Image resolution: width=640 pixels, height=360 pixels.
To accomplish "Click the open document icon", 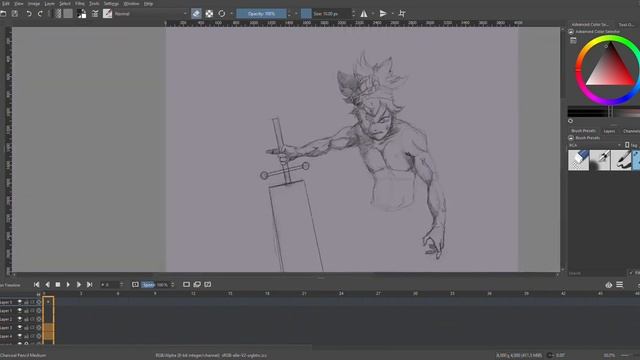I will coord(3,13).
